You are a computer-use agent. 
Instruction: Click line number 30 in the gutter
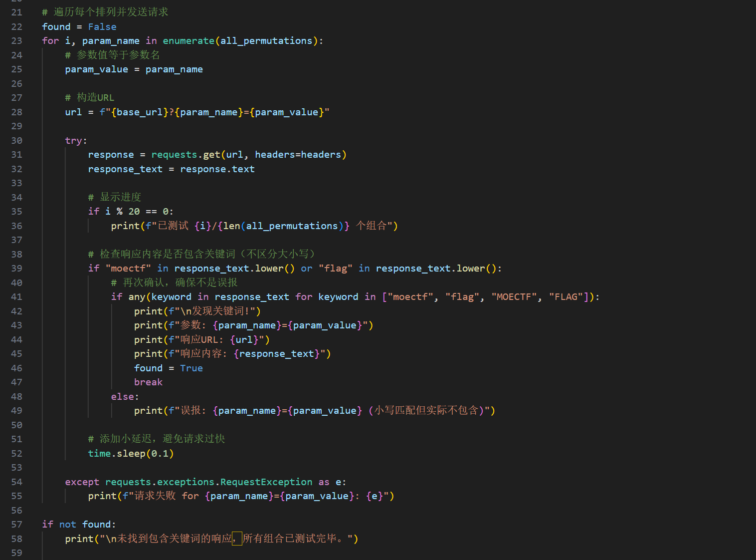click(x=16, y=141)
